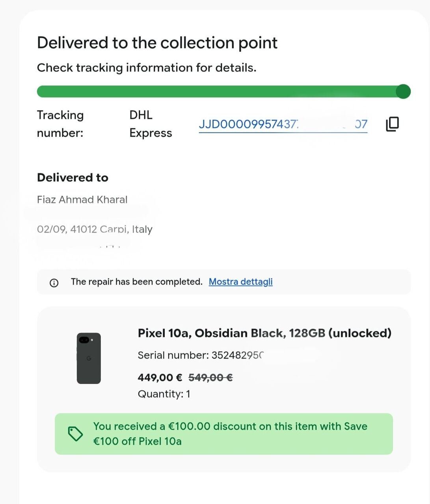The height and width of the screenshot is (504, 430).
Task: Click the DHL Express carrier label
Action: [151, 124]
